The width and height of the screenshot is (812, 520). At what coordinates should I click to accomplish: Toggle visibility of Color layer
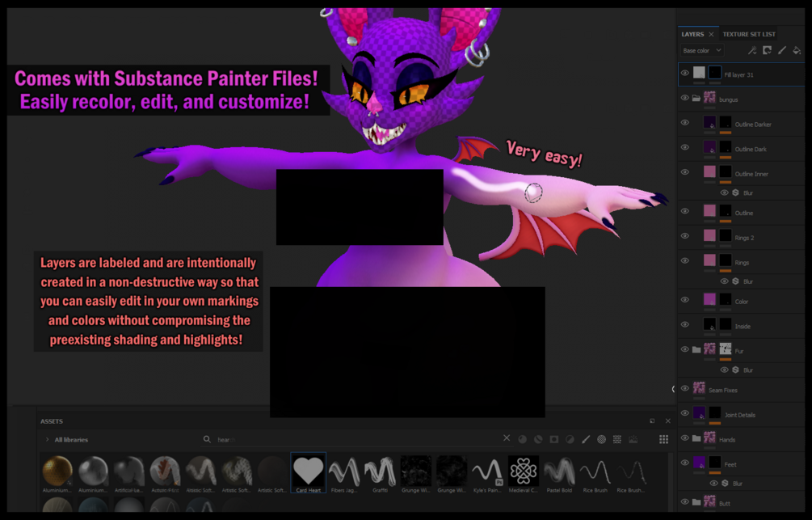(684, 300)
